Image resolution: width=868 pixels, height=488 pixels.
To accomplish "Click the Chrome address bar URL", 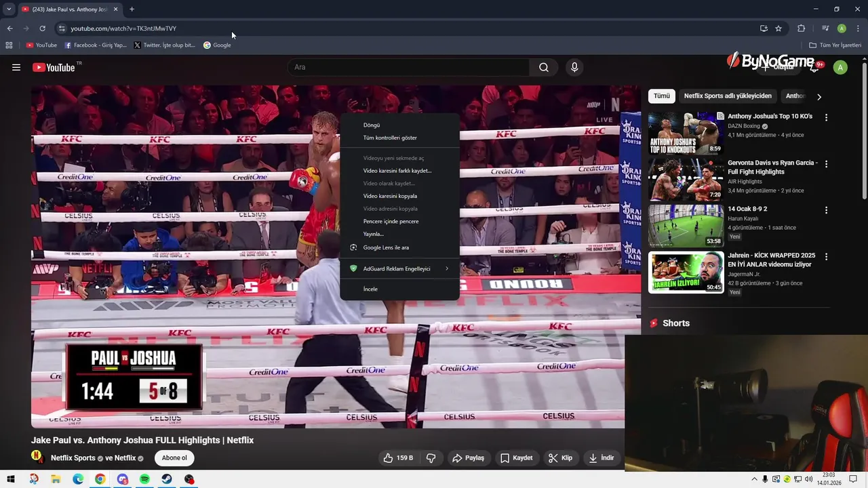I will click(123, 28).
